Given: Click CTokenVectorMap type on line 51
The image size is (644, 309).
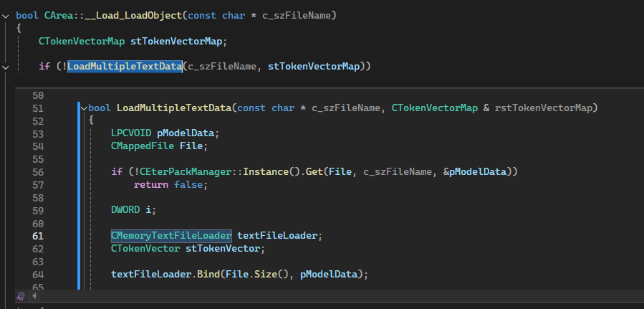Looking at the screenshot, I should point(435,108).
